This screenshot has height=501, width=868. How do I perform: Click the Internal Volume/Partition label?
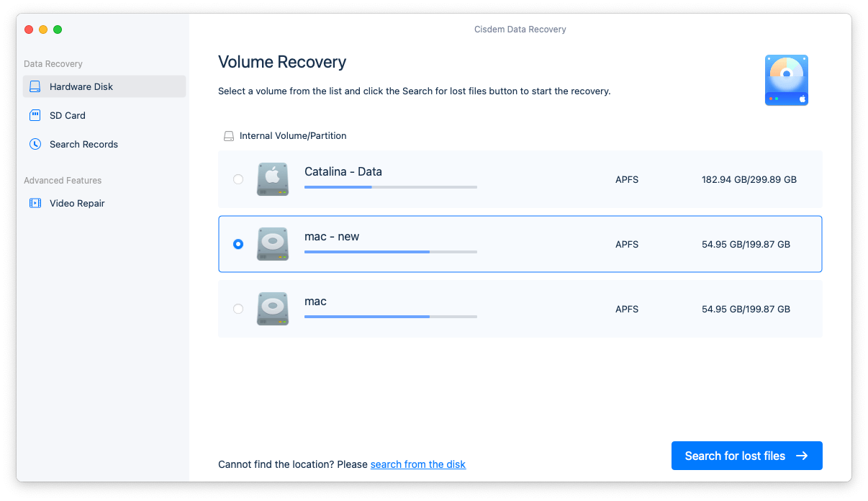pyautogui.click(x=293, y=135)
